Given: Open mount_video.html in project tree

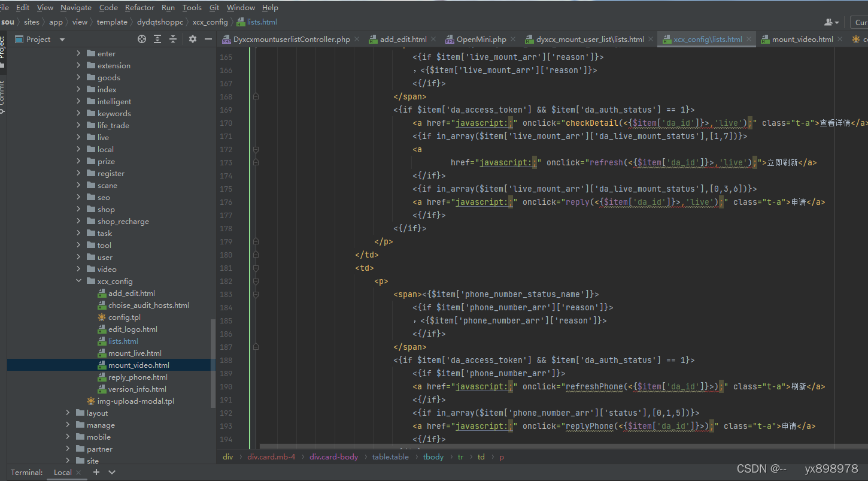Looking at the screenshot, I should pos(138,365).
